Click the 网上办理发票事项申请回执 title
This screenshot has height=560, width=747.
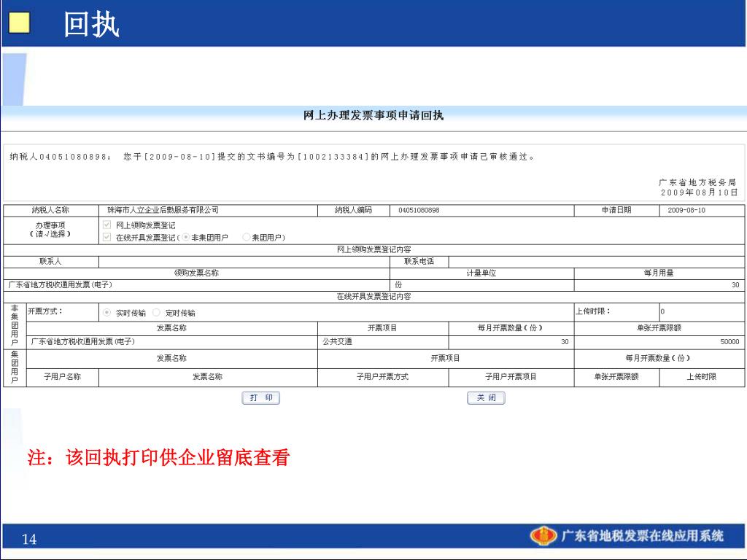pyautogui.click(x=373, y=115)
